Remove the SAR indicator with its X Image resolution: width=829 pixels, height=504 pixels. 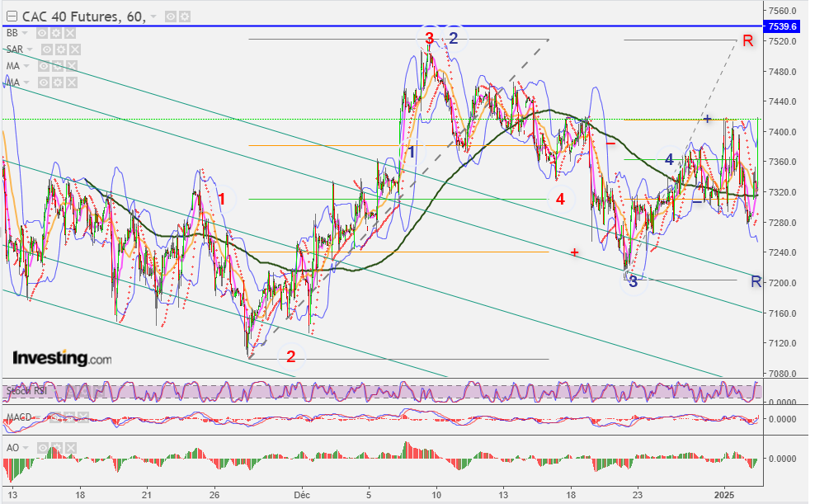tap(75, 49)
